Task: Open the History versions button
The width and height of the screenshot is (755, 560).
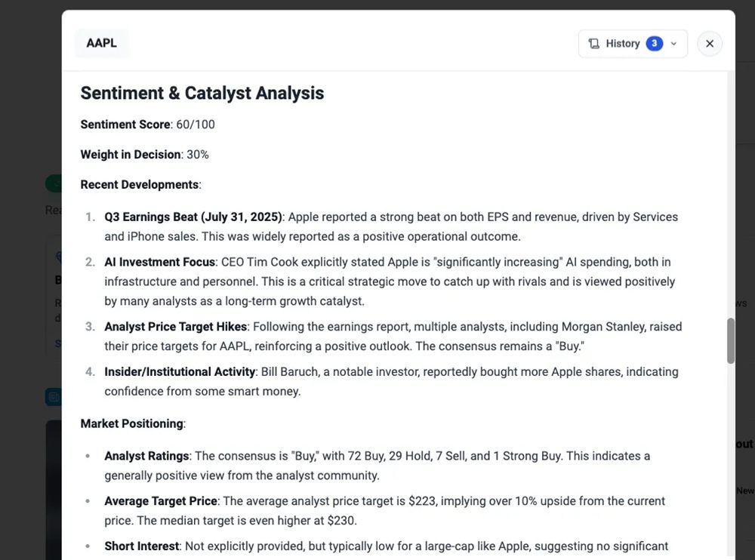Action: 623,44
